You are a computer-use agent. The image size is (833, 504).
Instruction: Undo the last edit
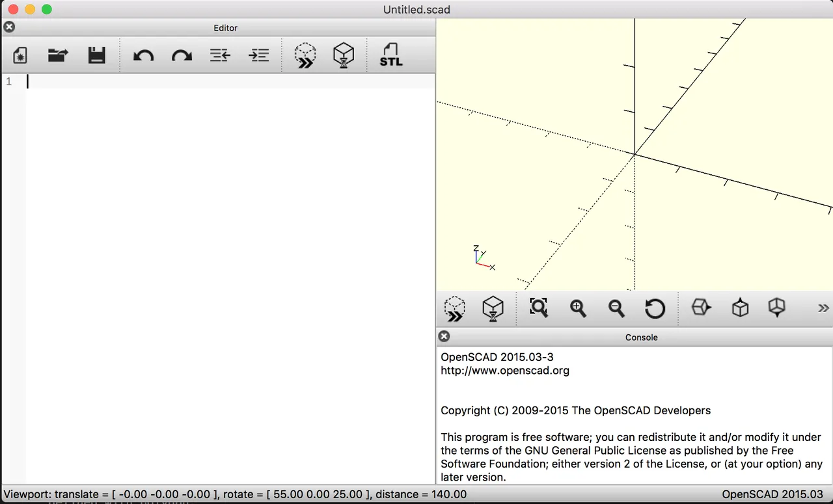pyautogui.click(x=143, y=55)
